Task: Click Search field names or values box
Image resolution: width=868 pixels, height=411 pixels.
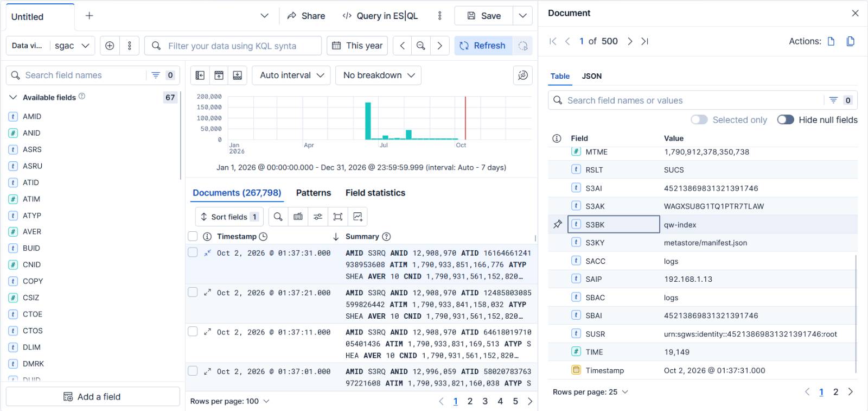Action: 686,100
